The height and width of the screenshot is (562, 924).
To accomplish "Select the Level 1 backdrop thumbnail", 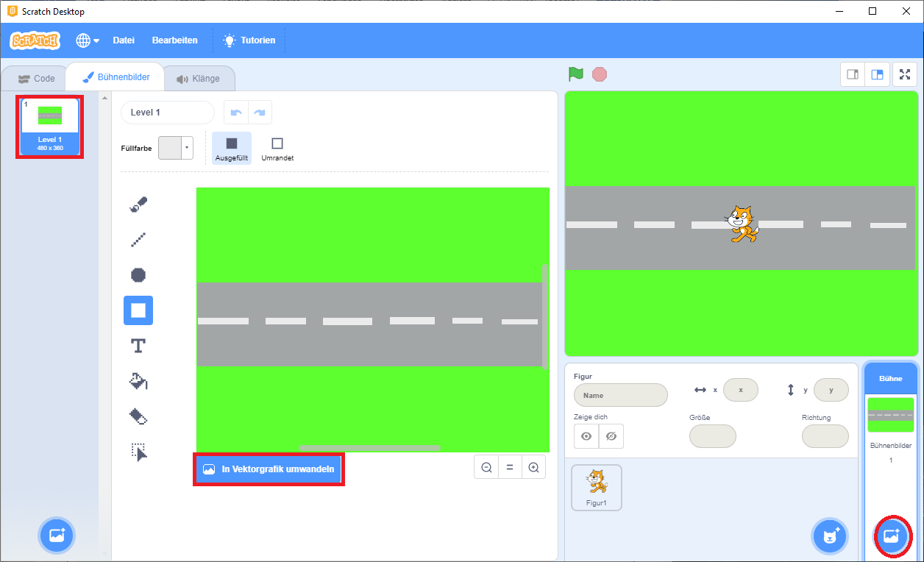I will pyautogui.click(x=50, y=126).
